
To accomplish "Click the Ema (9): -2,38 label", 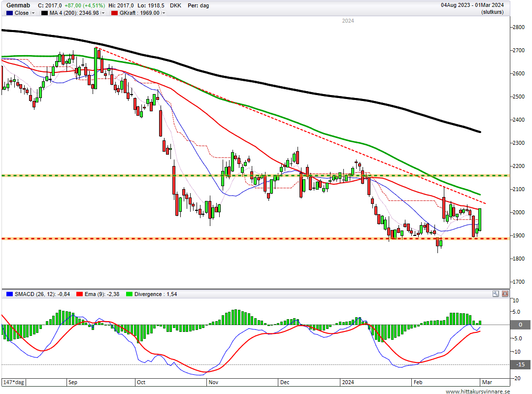I will (102, 294).
